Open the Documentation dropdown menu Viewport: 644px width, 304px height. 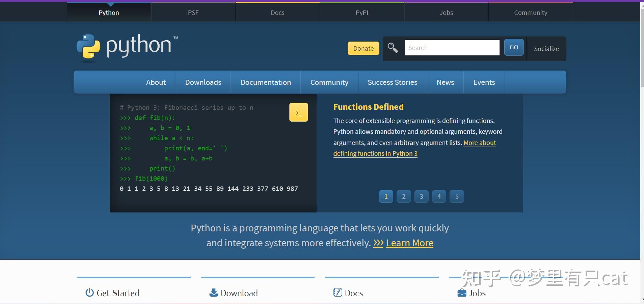click(x=265, y=82)
